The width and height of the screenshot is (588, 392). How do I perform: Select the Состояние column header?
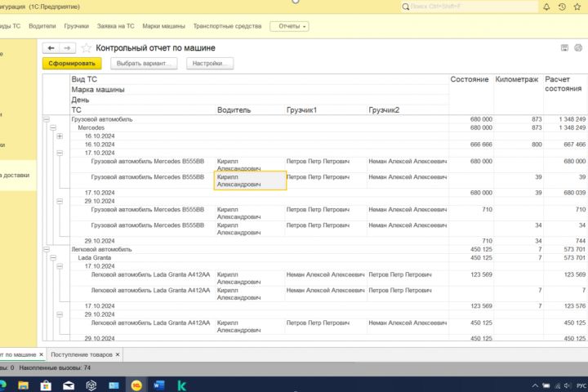pyautogui.click(x=470, y=79)
